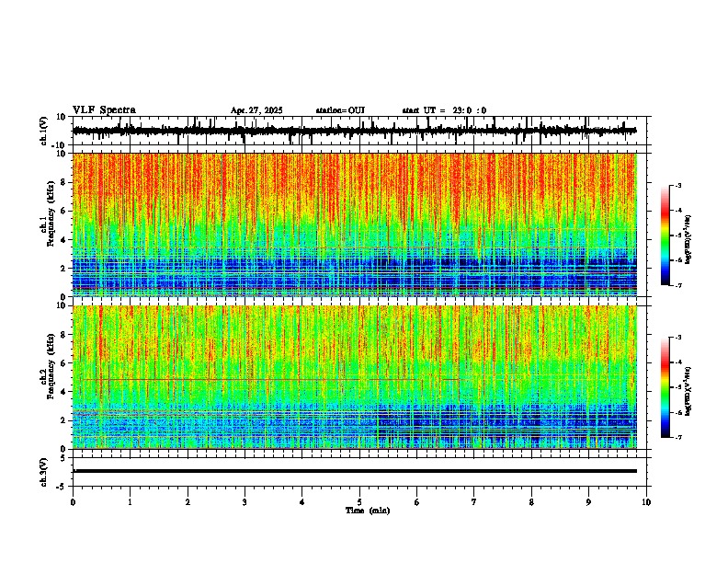
Task: Click the "VLF Spectra" plot title
Action: (x=104, y=110)
